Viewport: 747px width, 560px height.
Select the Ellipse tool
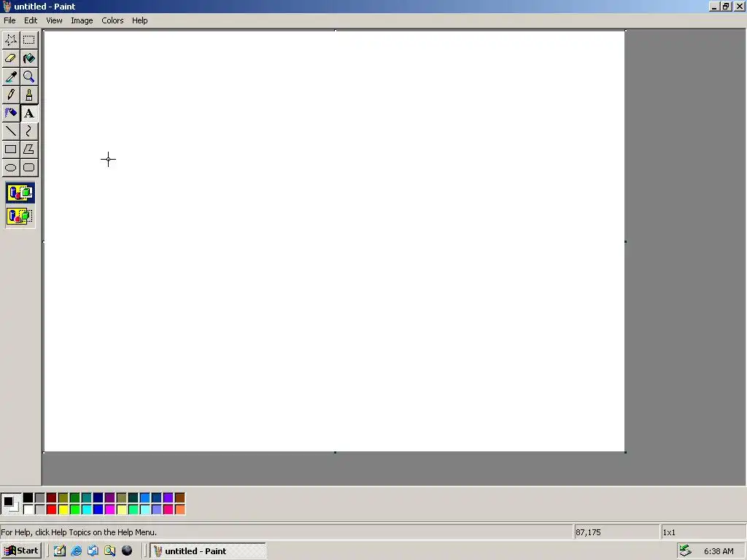pos(10,168)
